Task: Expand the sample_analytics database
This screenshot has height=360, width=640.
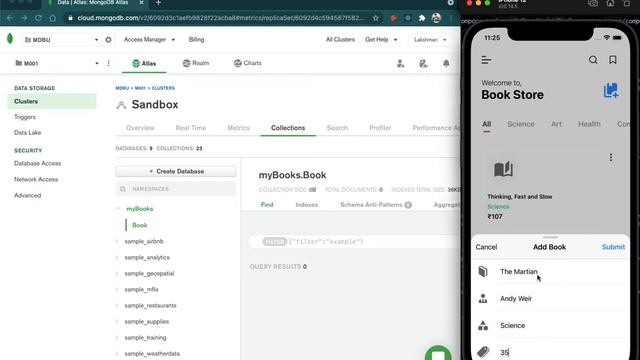Action: tap(117, 258)
